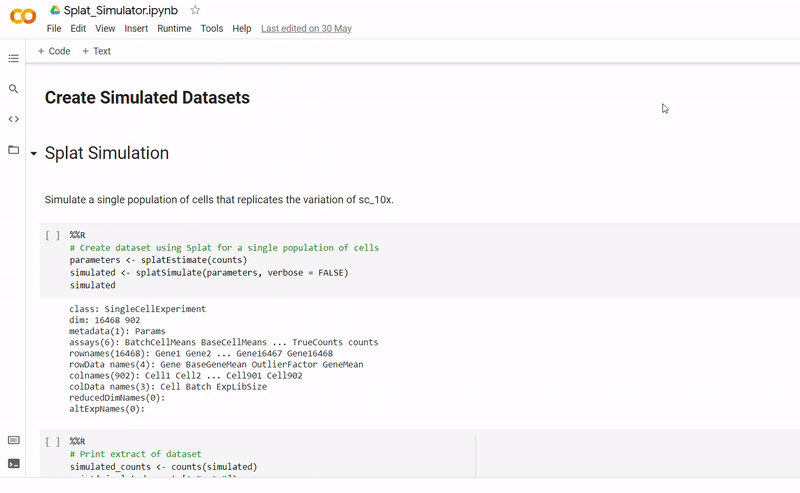Viewport: 800px width, 493px height.
Task: Add a new Text cell
Action: click(96, 51)
